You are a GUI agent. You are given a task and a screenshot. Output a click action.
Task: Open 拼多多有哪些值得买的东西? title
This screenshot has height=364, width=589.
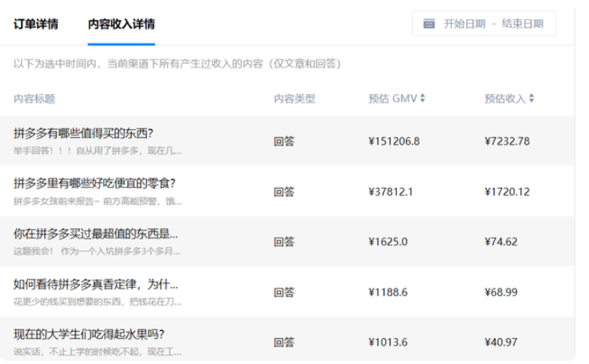pos(84,133)
